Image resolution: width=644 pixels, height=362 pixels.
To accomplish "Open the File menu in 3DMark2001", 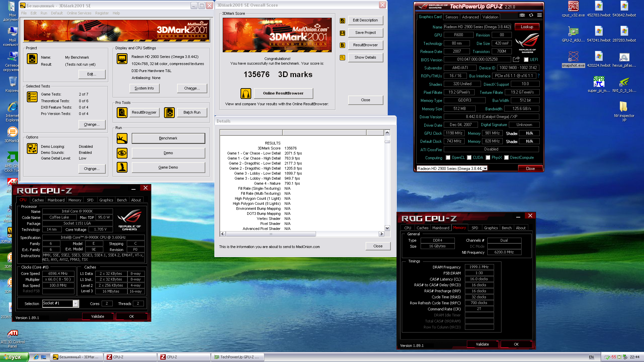I will click(x=24, y=13).
